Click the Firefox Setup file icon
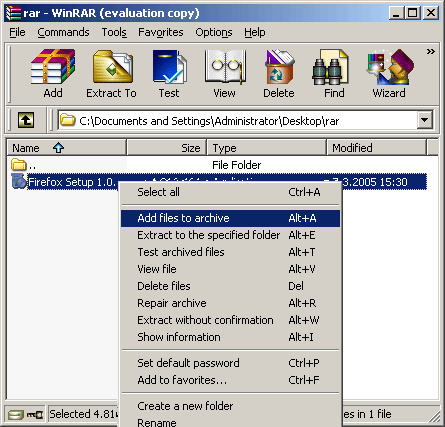The width and height of the screenshot is (445, 427). click(18, 182)
